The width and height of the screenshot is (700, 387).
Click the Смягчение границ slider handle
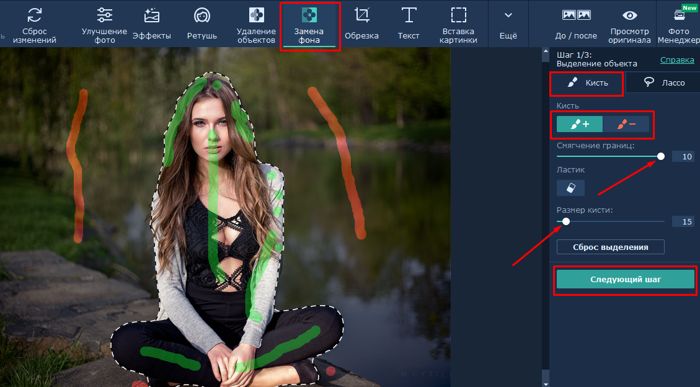pyautogui.click(x=660, y=156)
